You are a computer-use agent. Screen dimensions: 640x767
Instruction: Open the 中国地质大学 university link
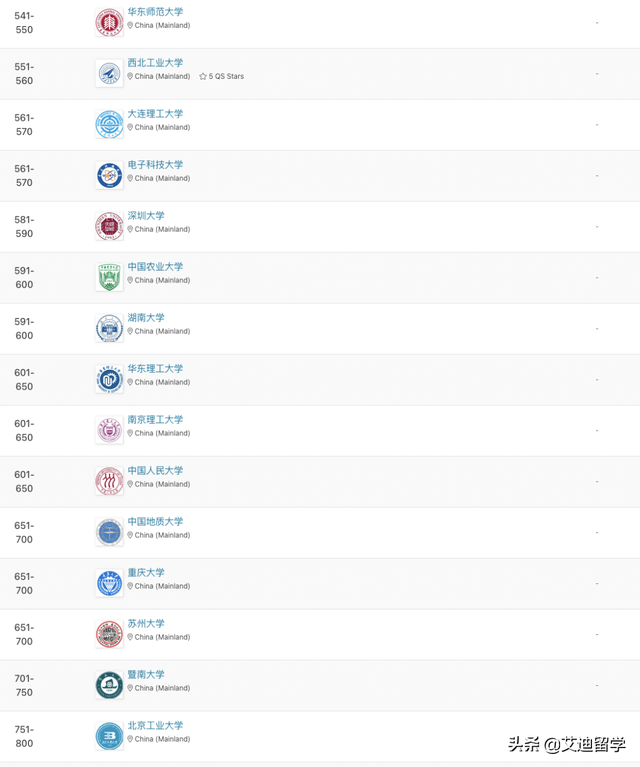(x=155, y=521)
